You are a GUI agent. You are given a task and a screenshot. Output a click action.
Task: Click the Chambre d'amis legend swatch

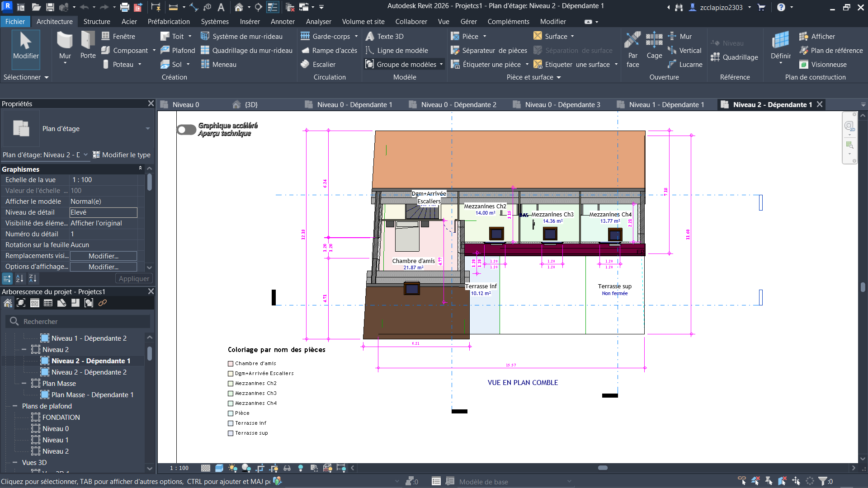[231, 364]
